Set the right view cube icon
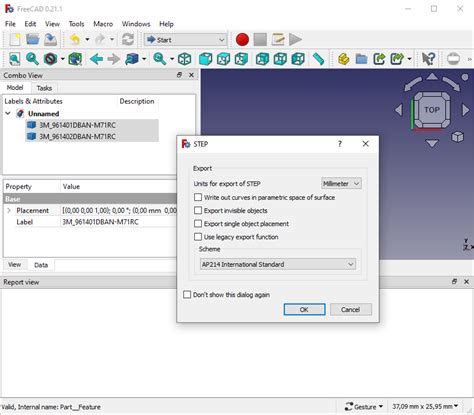The image size is (474, 415). click(x=241, y=59)
